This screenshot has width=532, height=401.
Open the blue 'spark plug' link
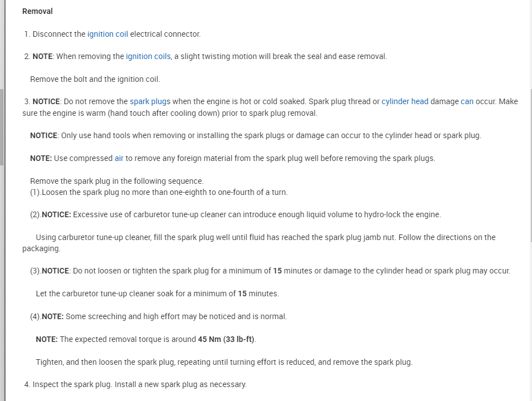click(148, 101)
